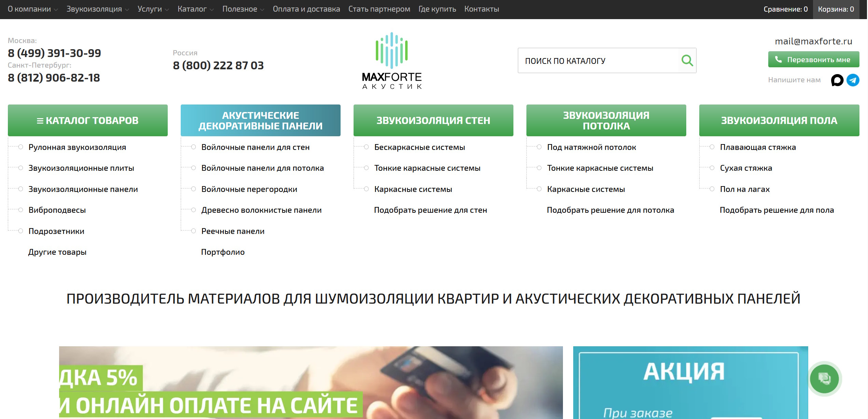Open the floating green chat widget

pos(824,379)
